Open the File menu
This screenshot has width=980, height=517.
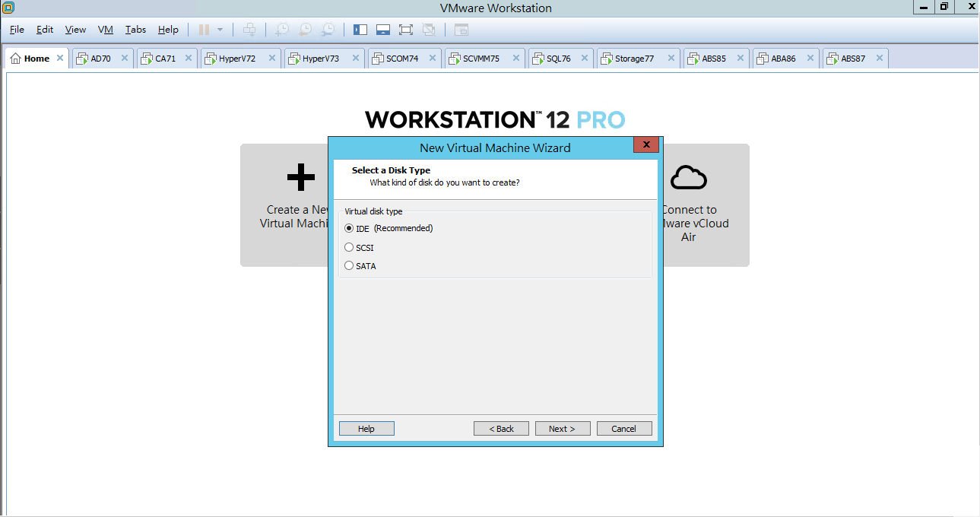coord(17,30)
